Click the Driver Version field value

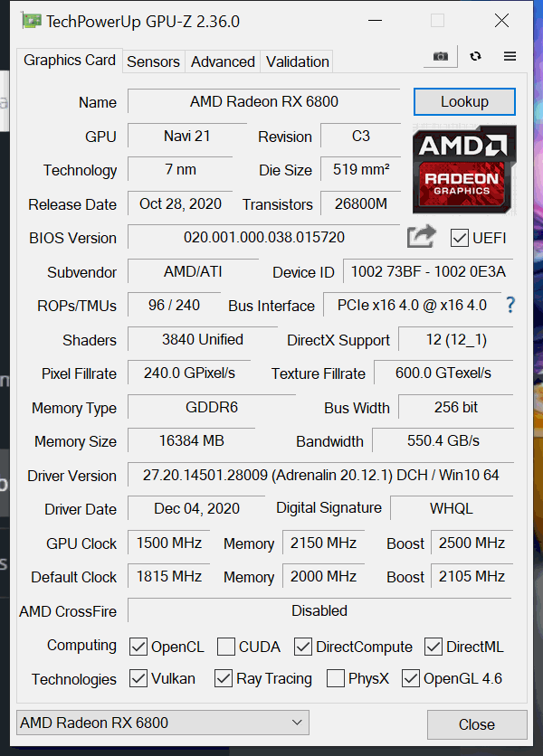pos(320,475)
